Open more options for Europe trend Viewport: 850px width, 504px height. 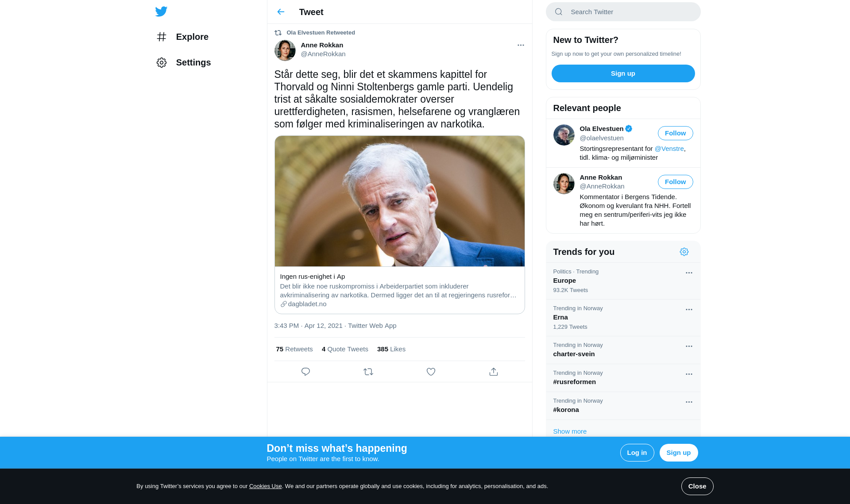pyautogui.click(x=689, y=273)
